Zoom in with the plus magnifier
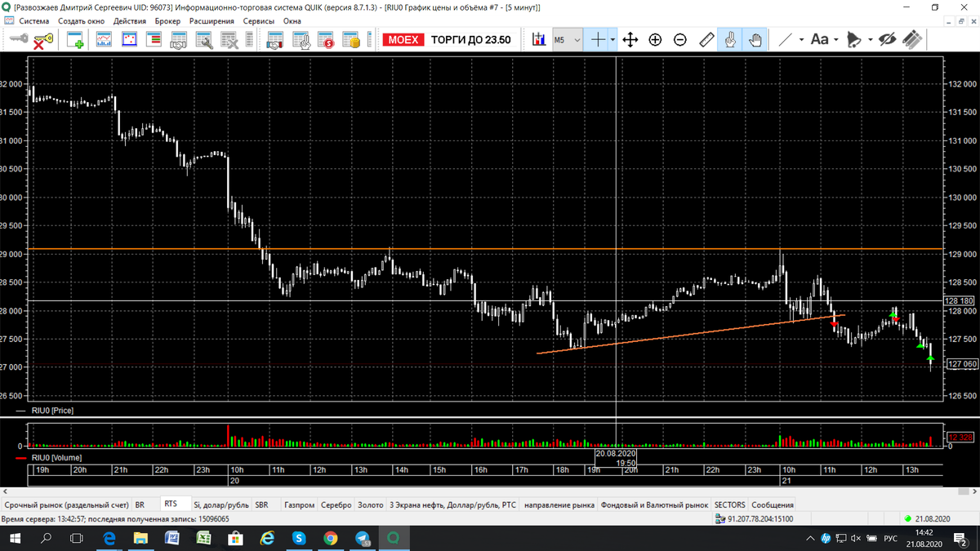The height and width of the screenshot is (551, 980). coord(655,39)
